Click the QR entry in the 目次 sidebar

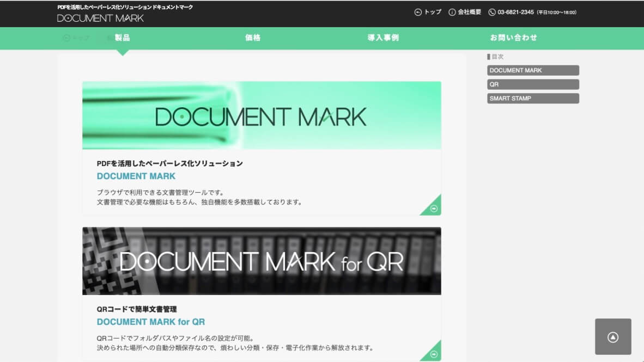point(533,84)
